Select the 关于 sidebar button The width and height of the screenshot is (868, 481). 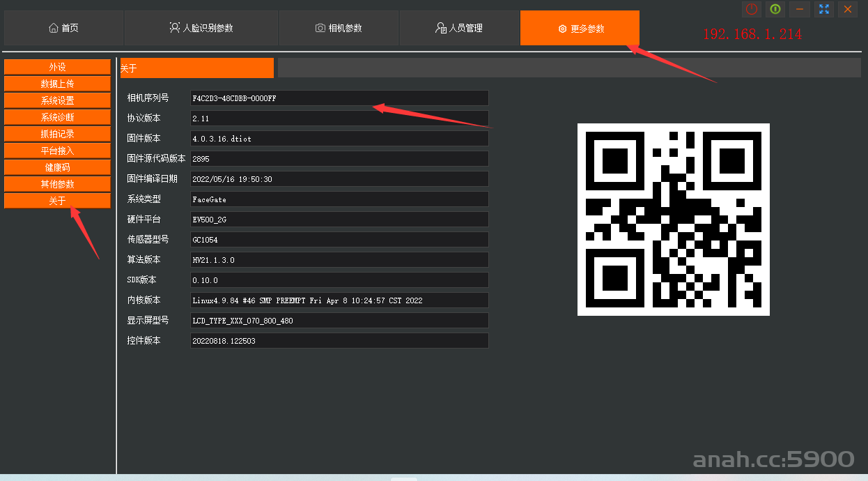(57, 201)
